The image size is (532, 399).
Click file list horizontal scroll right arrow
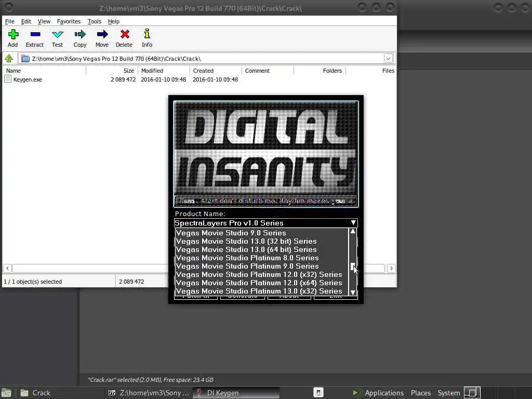pyautogui.click(x=391, y=269)
